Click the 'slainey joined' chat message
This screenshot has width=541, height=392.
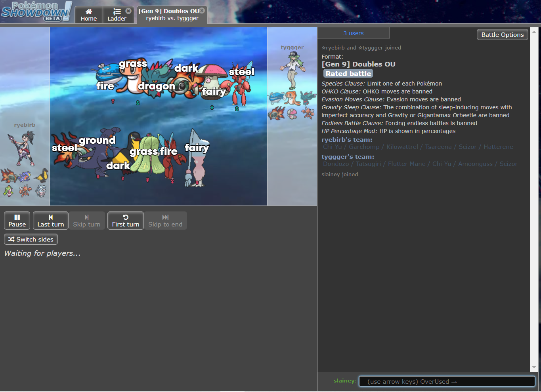340,174
